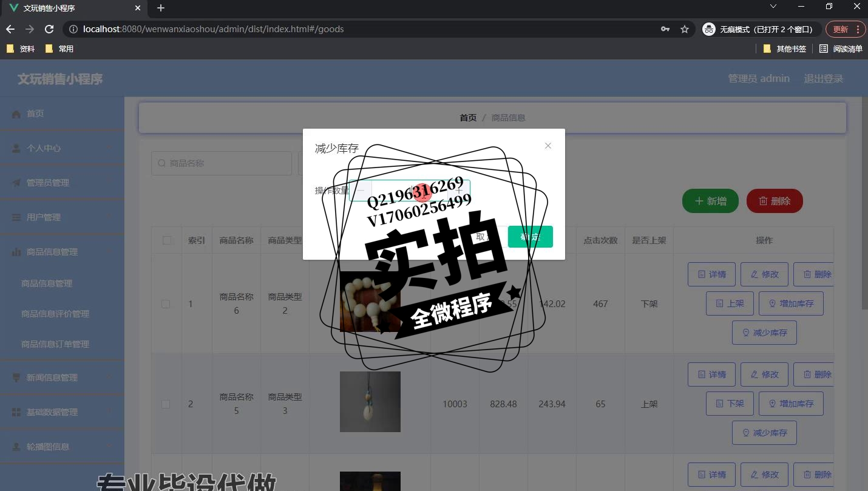Click the 是否上架 column header
Image resolution: width=868 pixels, height=491 pixels.
tap(649, 240)
